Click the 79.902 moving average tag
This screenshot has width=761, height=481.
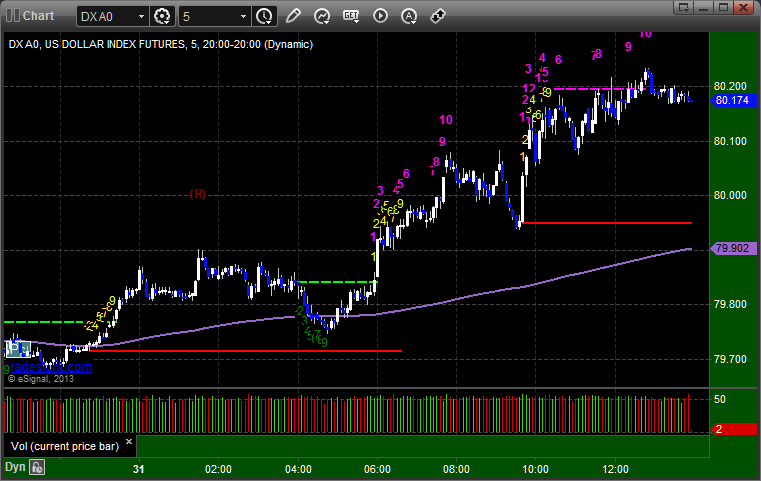(x=732, y=248)
